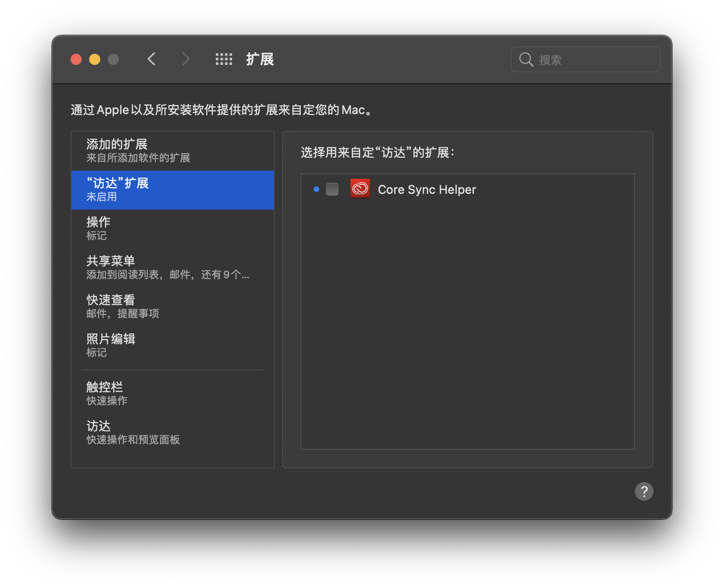Open help with question mark button
Screen dimensions: 724x588
644,492
